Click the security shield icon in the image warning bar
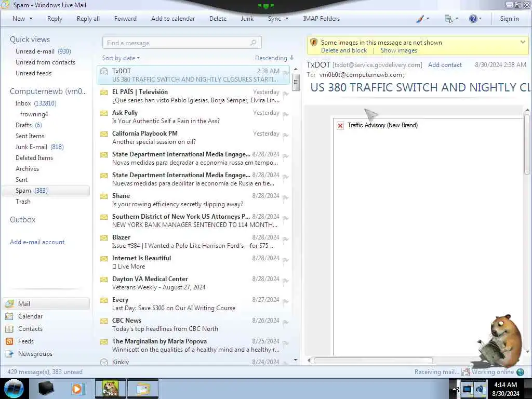532x399 pixels. 314,43
